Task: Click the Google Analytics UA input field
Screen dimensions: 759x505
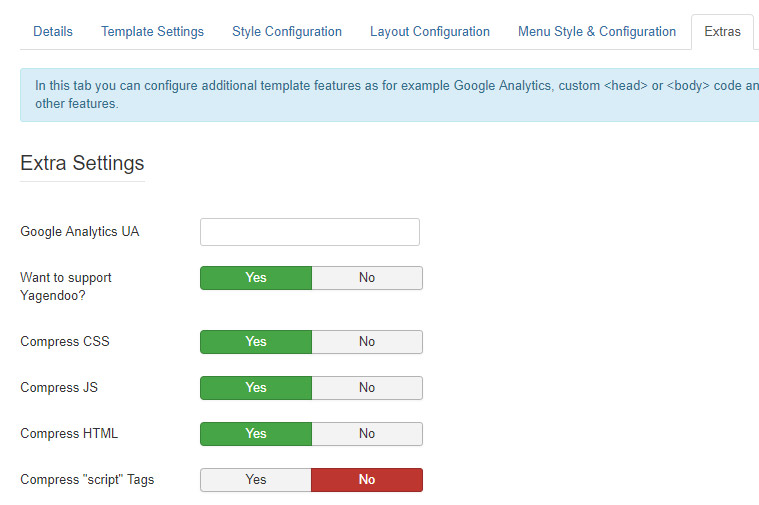Action: [x=310, y=232]
